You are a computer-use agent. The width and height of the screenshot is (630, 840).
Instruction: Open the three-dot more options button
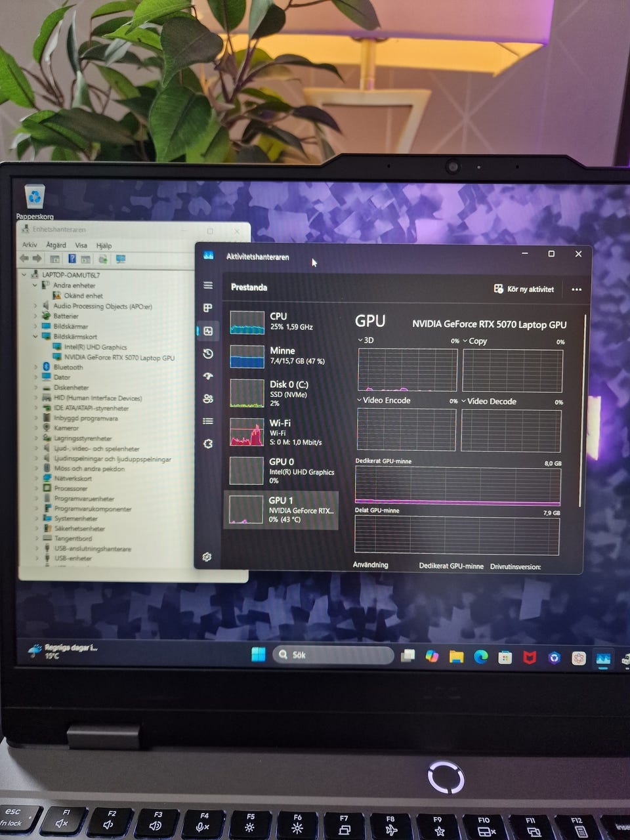click(576, 289)
